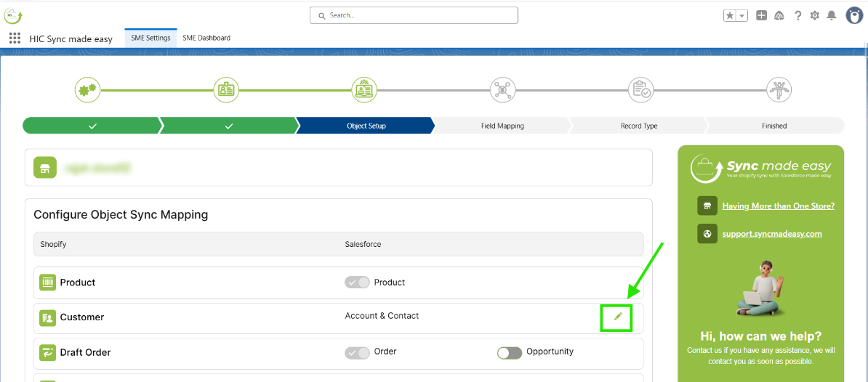Click the Shopify column header
The height and width of the screenshot is (382, 868).
tap(54, 244)
